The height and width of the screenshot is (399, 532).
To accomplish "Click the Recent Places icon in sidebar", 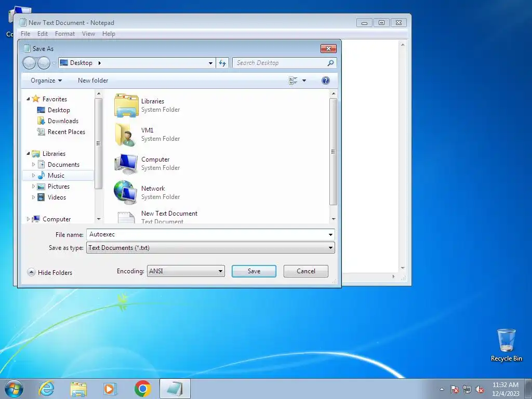I will click(41, 131).
